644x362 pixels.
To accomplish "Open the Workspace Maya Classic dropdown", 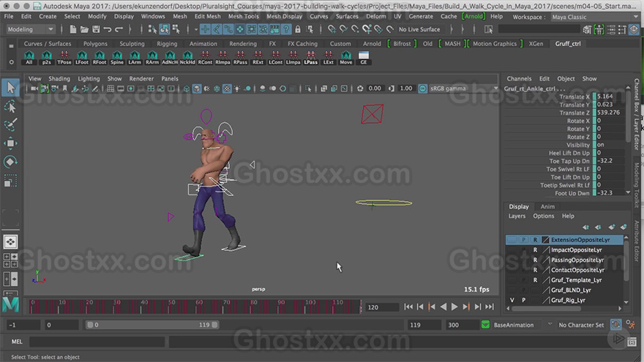I will (595, 17).
